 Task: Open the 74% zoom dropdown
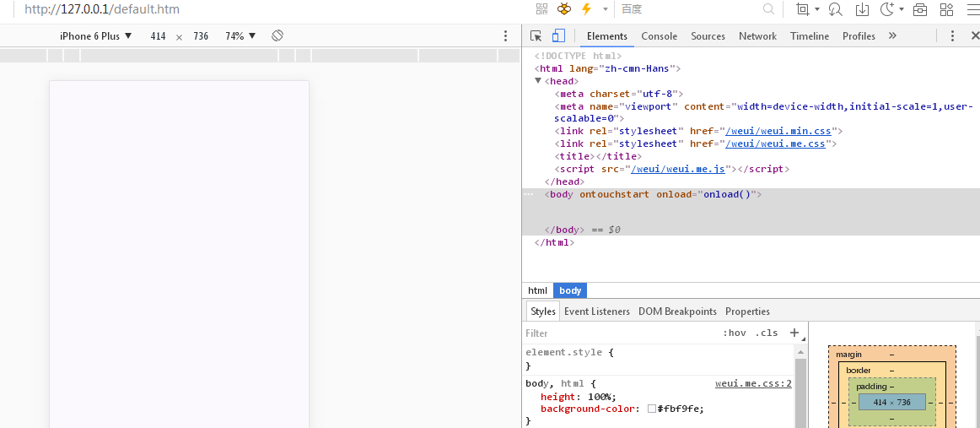(240, 36)
